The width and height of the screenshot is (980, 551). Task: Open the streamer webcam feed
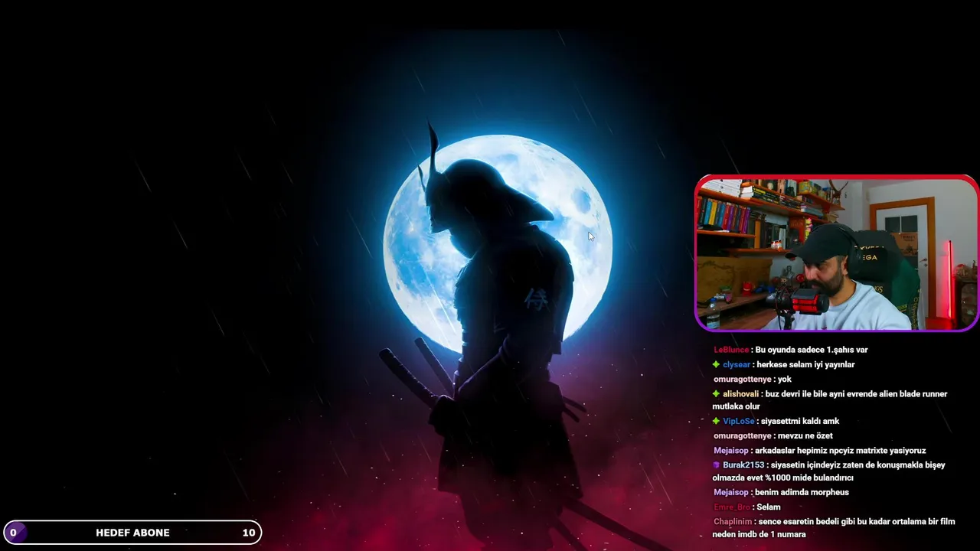(836, 253)
